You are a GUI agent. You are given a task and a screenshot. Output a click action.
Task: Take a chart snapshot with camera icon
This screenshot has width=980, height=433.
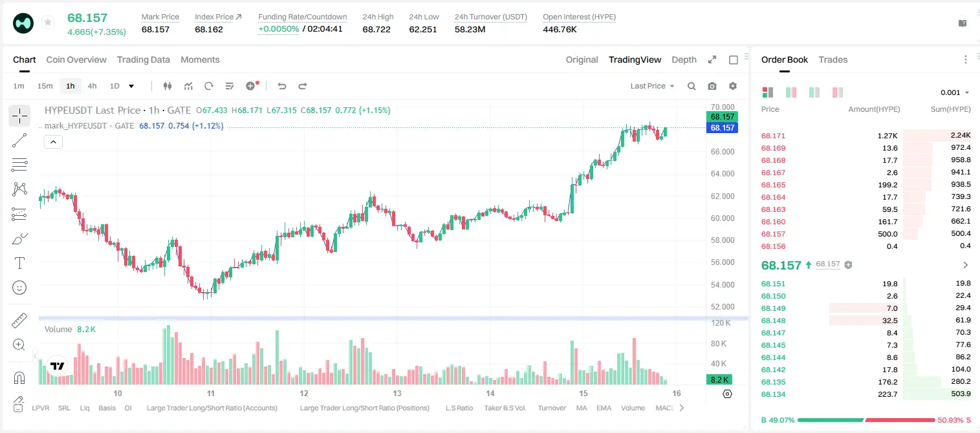point(712,86)
